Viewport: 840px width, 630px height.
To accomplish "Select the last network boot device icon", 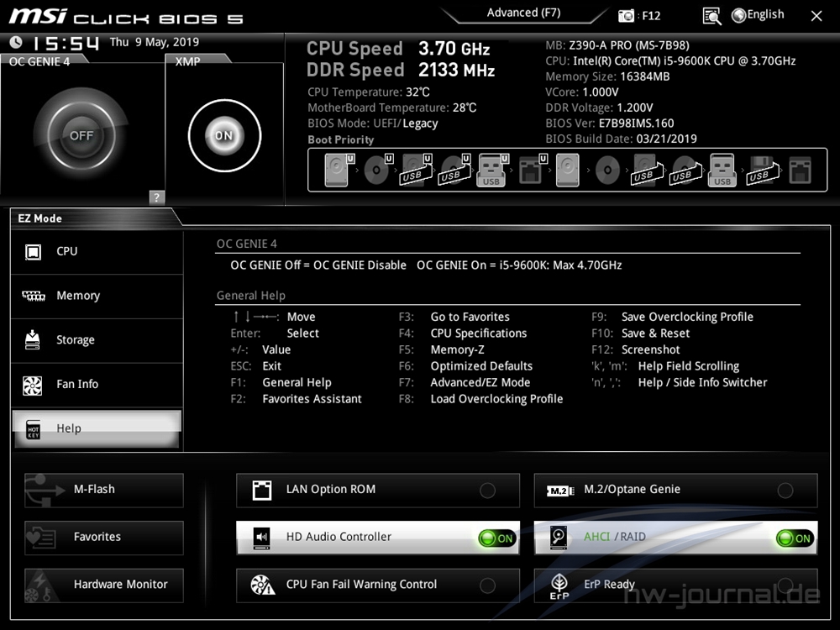I will pyautogui.click(x=800, y=171).
